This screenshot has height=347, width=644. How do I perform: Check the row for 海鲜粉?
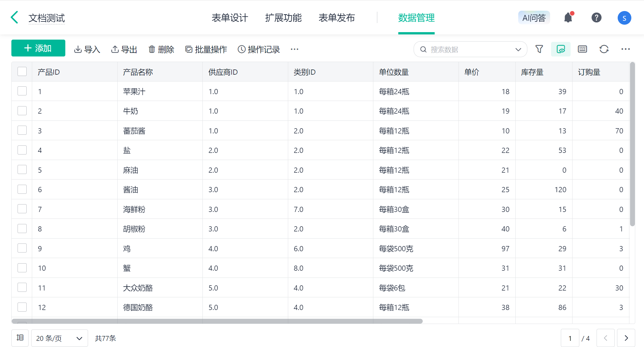[22, 209]
